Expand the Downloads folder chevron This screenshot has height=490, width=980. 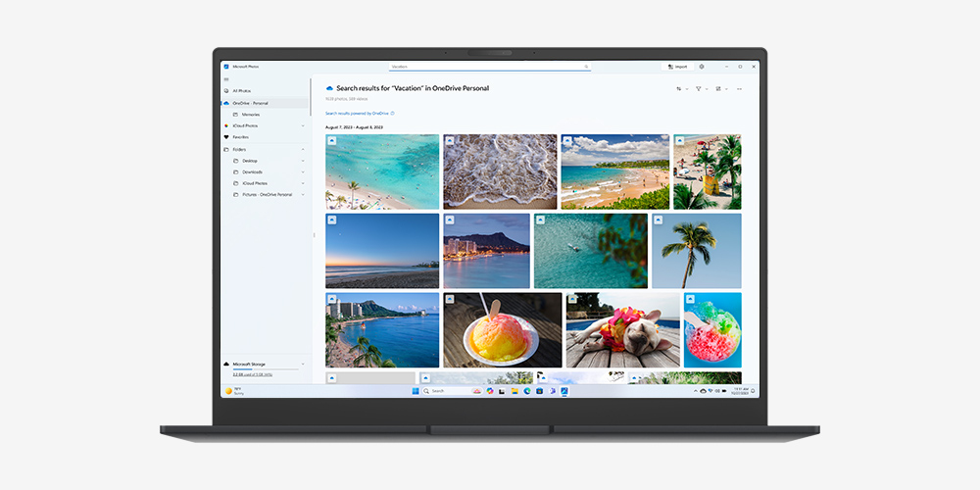(x=303, y=171)
